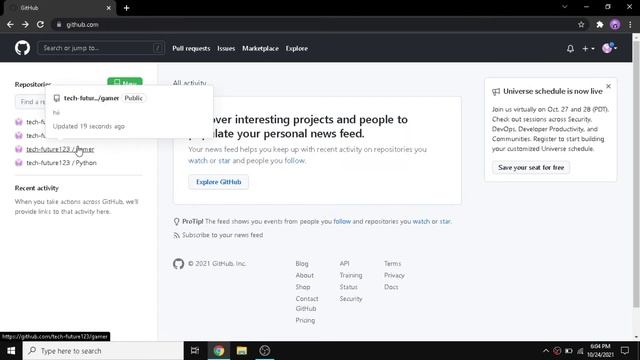
Task: Open Pull requests in the header
Action: pyautogui.click(x=191, y=48)
